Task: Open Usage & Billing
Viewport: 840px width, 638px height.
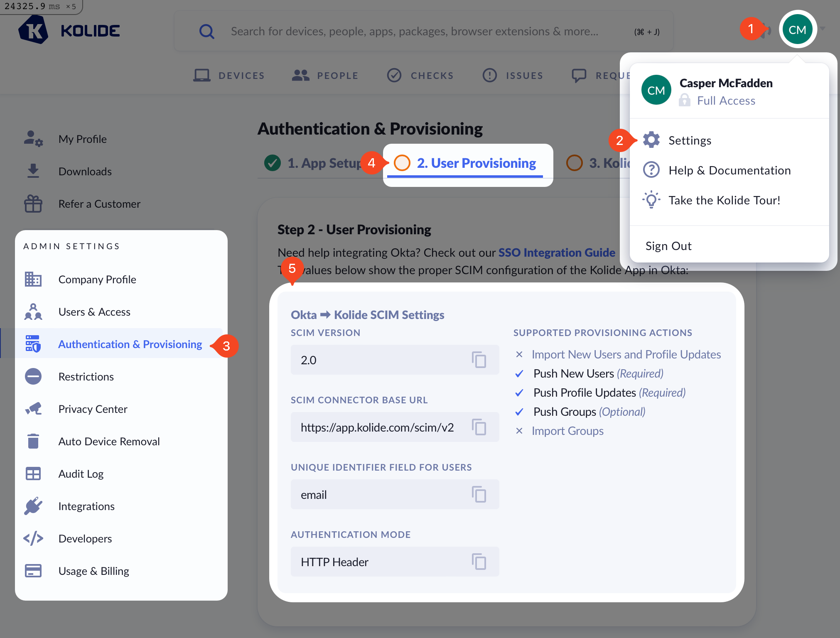Action: pyautogui.click(x=93, y=571)
